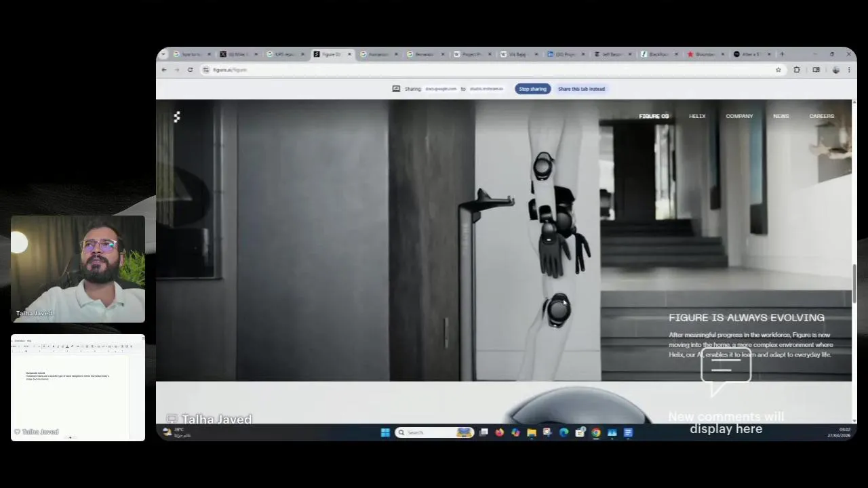Open File Explorer from the taskbar
Image resolution: width=868 pixels, height=488 pixels.
[532, 432]
